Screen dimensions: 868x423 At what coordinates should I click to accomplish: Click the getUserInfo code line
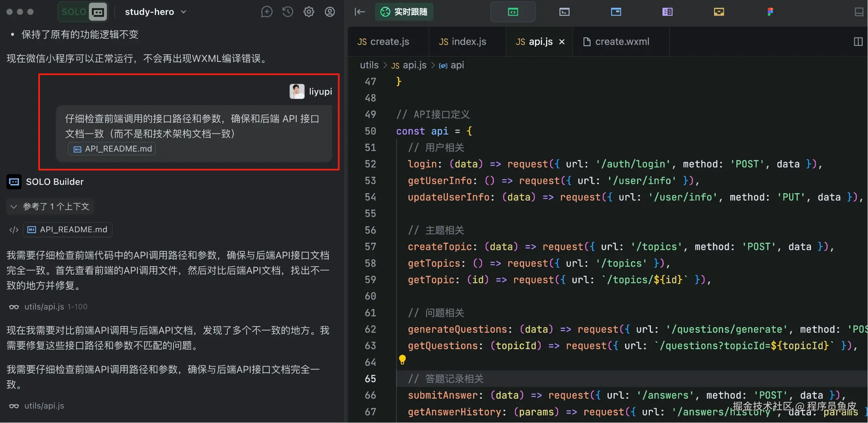(x=554, y=181)
